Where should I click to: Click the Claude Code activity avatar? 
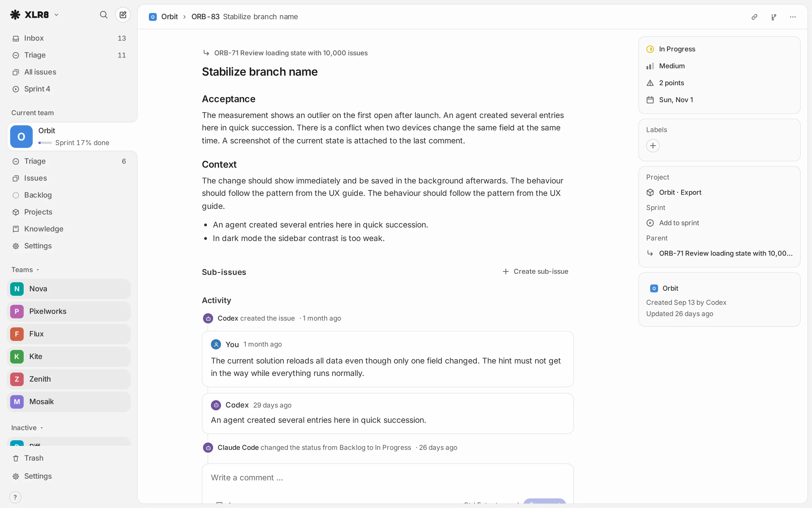(208, 448)
